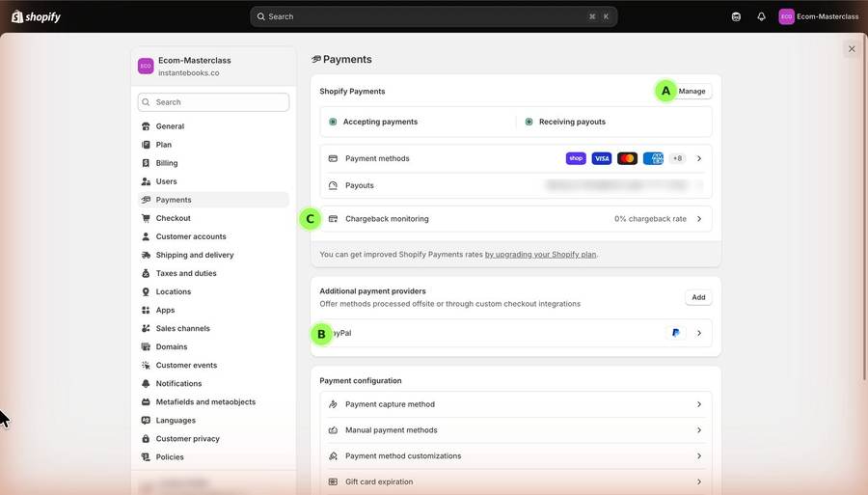The width and height of the screenshot is (868, 495).
Task: Click the Customer accounts person icon
Action: click(x=146, y=236)
